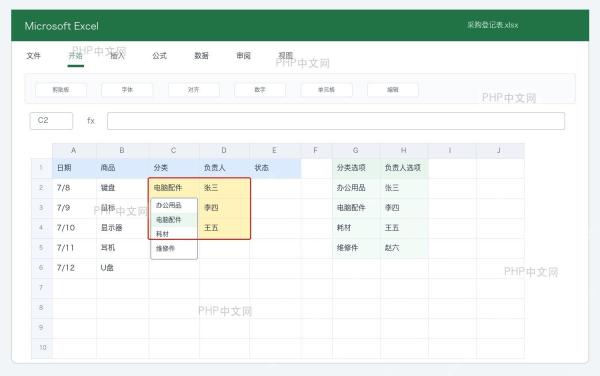The height and width of the screenshot is (376, 600).
Task: Click cell C2 showing 电脑配件
Action: pos(174,188)
